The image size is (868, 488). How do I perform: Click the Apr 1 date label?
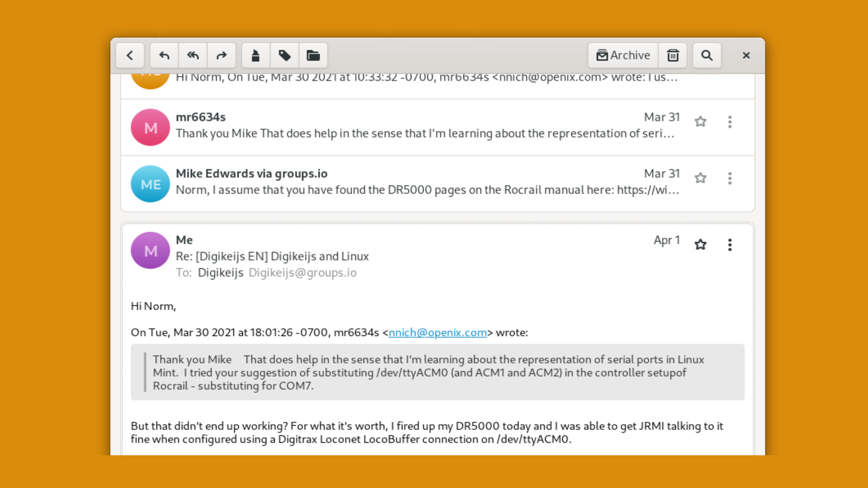[x=666, y=240]
